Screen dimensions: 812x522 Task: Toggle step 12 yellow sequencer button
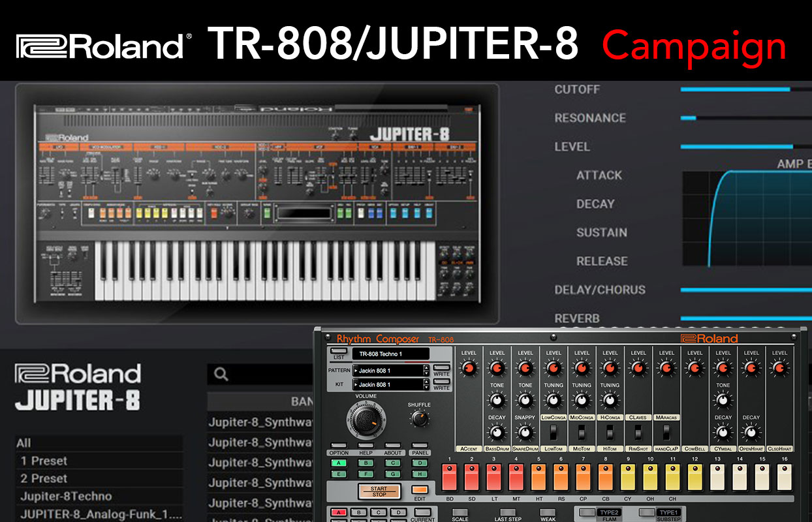pos(695,477)
